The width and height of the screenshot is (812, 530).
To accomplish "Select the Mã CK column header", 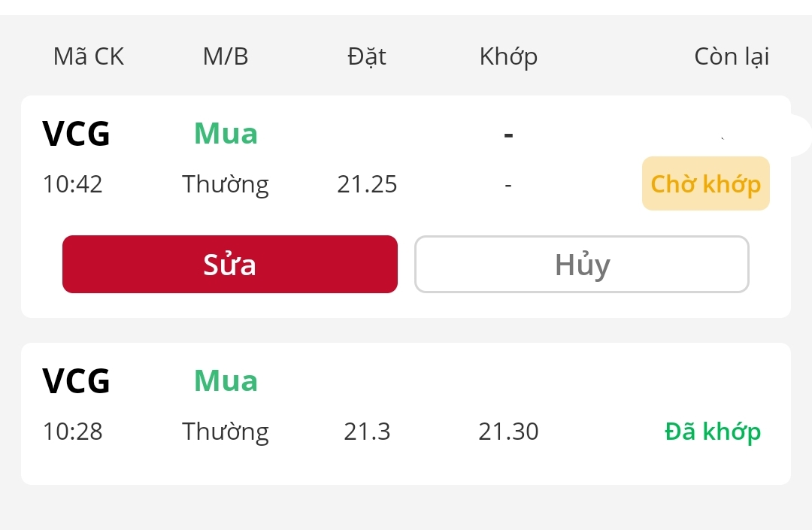I will pyautogui.click(x=89, y=56).
